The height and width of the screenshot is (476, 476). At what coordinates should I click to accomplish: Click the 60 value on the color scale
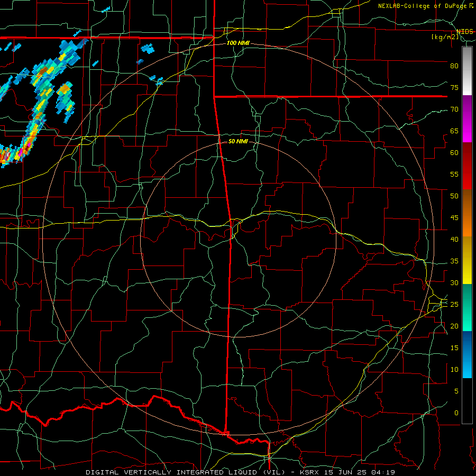454,153
